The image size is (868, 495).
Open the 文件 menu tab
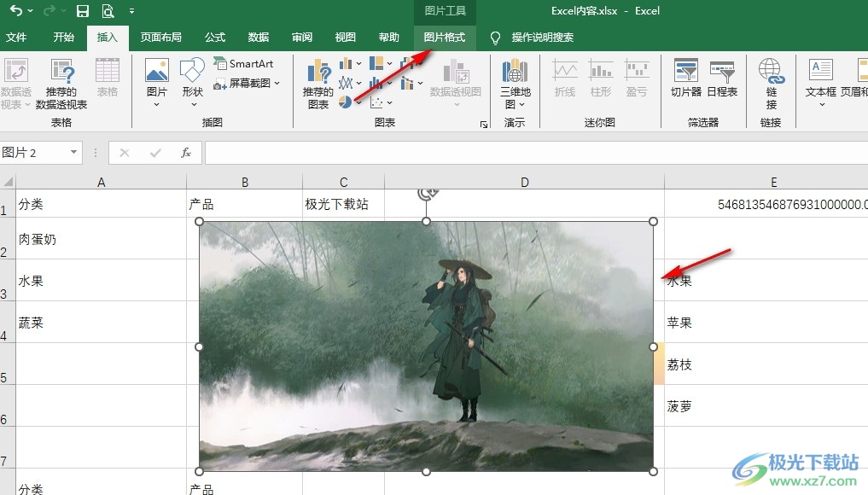(16, 37)
